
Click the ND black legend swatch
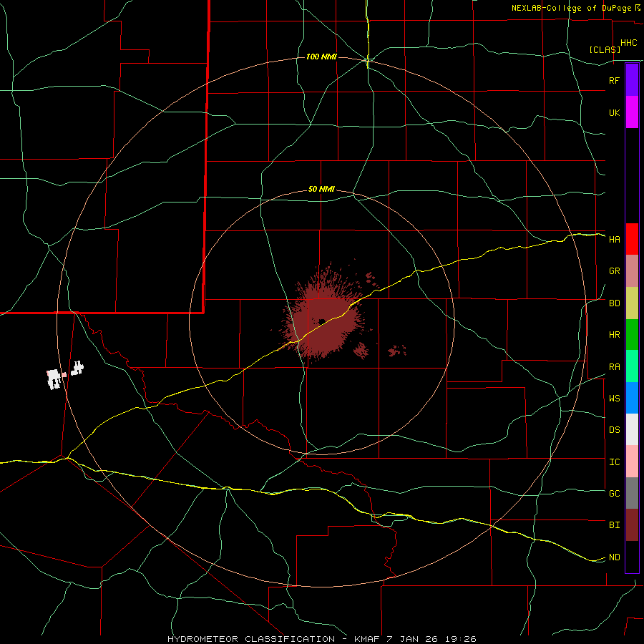632,557
